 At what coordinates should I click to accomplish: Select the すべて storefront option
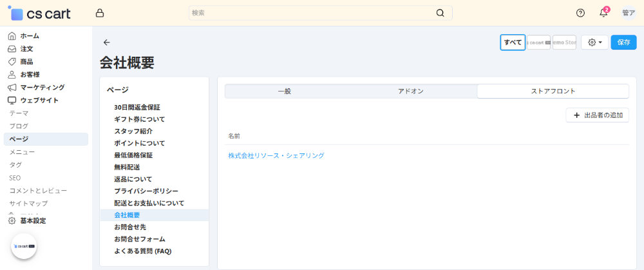[x=513, y=43]
